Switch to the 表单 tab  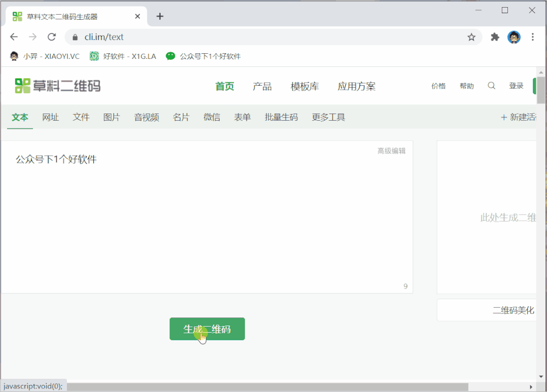click(x=242, y=117)
